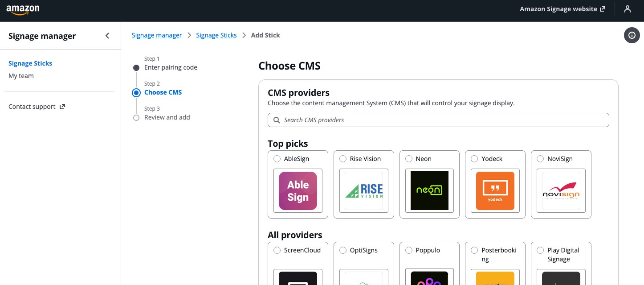The image size is (644, 285).
Task: Select the Play Digital Signage radio button
Action: (x=540, y=250)
